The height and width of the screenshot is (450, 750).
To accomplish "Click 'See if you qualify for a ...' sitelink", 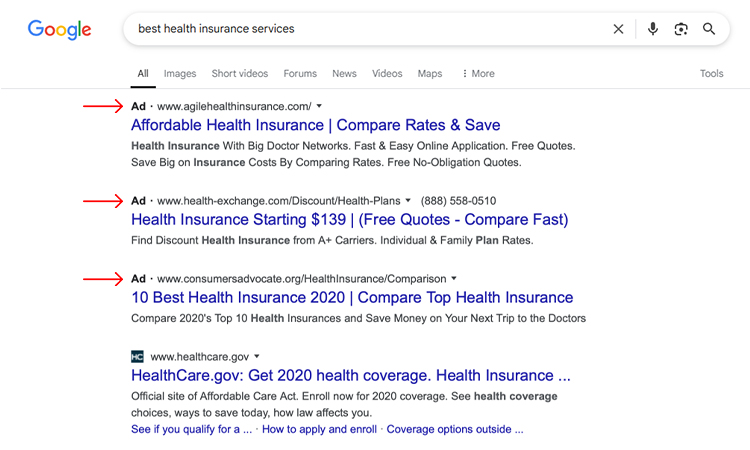I will tap(191, 429).
